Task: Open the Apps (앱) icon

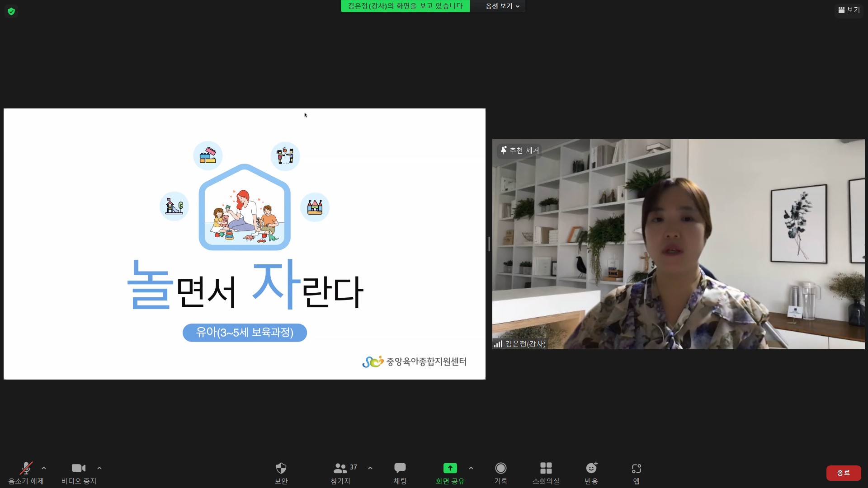Action: pyautogui.click(x=636, y=473)
